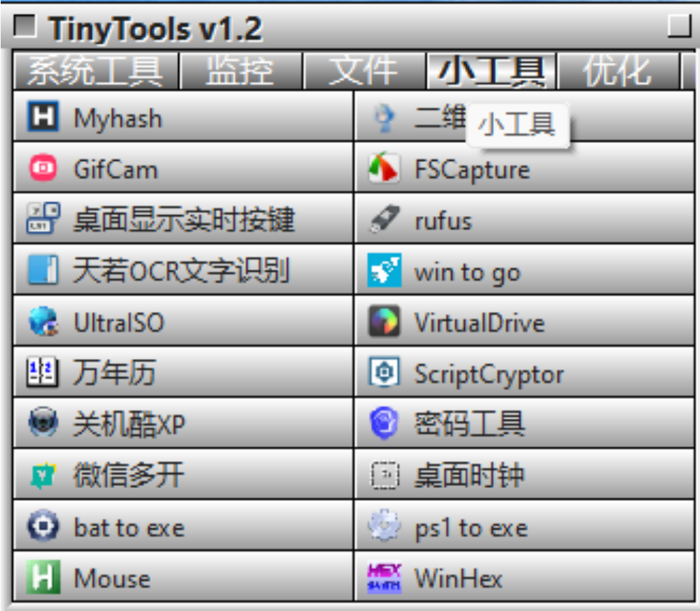The height and width of the screenshot is (611, 700).
Task: Launch the 万年历 calendar tool
Action: coord(88,373)
